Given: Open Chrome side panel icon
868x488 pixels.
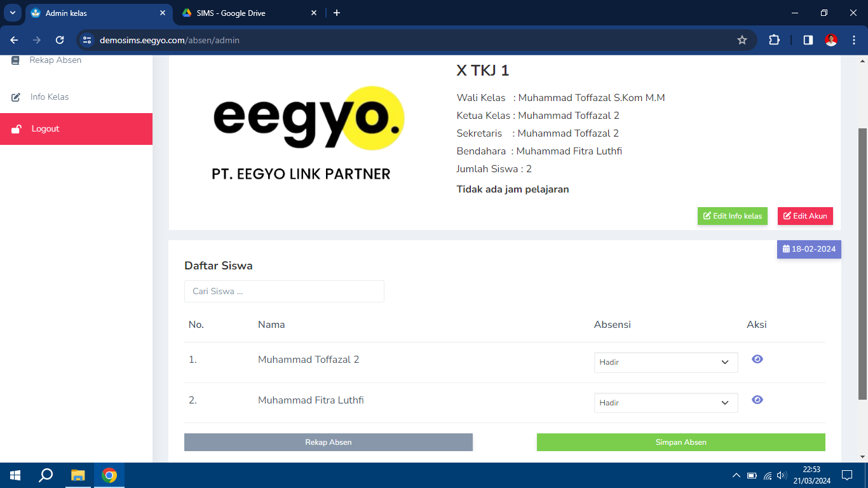Looking at the screenshot, I should pyautogui.click(x=808, y=40).
